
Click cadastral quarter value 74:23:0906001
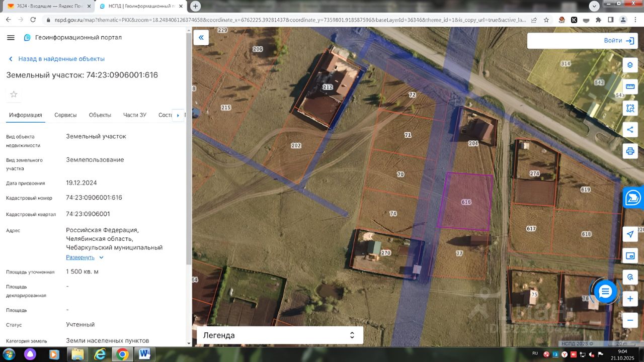88,214
